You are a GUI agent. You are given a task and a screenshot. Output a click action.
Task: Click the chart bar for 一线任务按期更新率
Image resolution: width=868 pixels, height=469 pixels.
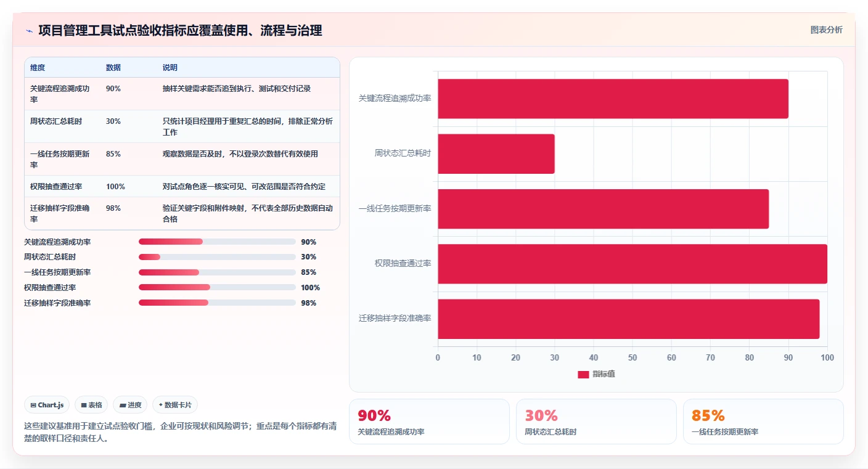[603, 209]
